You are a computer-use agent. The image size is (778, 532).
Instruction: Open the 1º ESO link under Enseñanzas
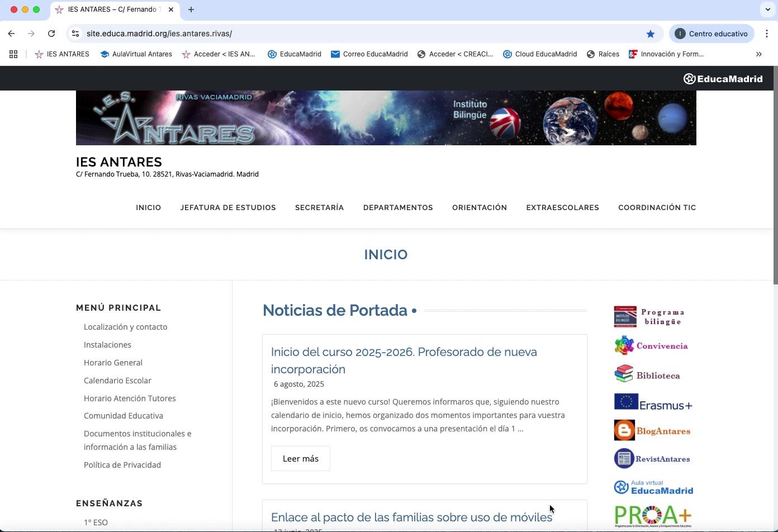[x=96, y=522]
